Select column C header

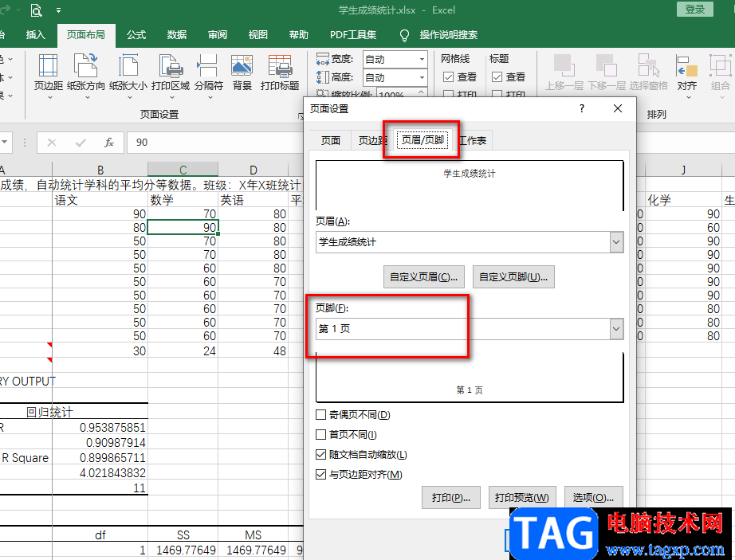tap(183, 170)
